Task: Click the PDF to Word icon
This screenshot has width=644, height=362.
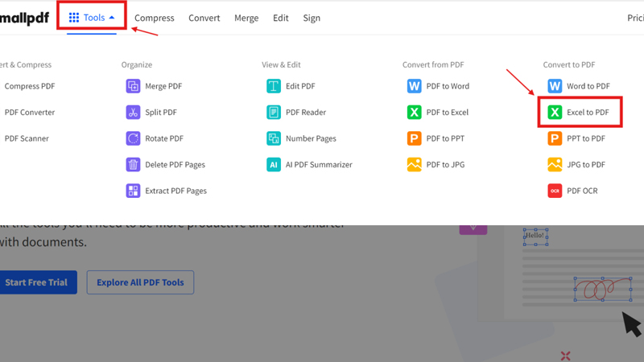Action: pyautogui.click(x=414, y=86)
